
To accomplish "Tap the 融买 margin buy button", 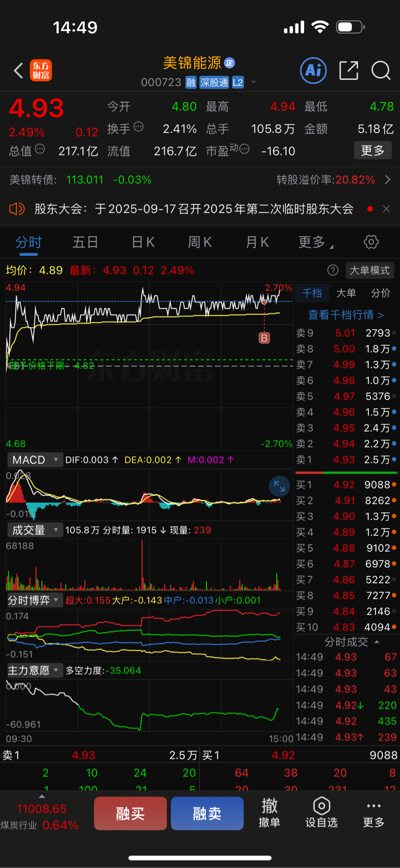I will (x=130, y=813).
